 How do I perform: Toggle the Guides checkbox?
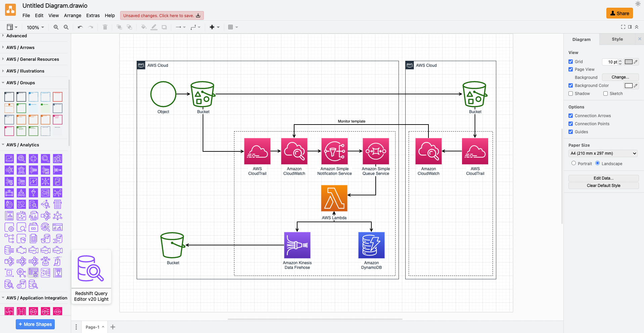point(570,132)
